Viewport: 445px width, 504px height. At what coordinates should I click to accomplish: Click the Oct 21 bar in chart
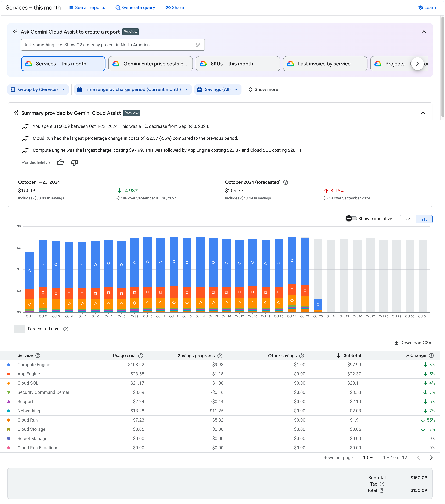click(292, 274)
